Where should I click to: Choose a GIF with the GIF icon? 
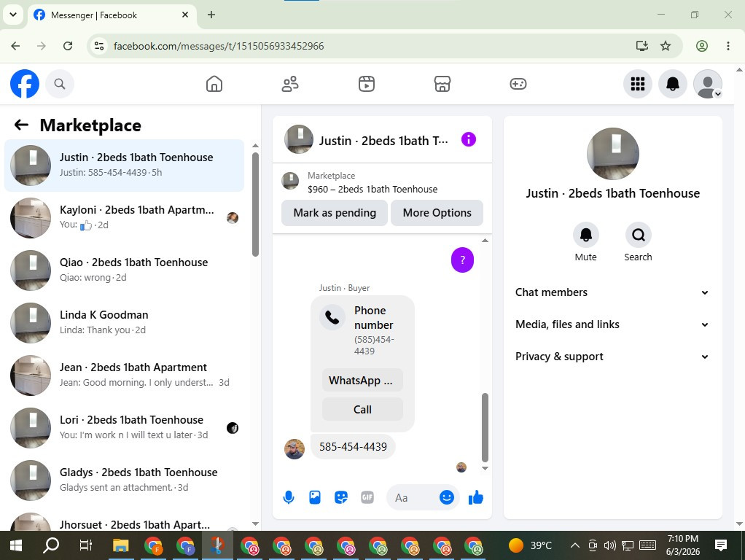point(367,498)
